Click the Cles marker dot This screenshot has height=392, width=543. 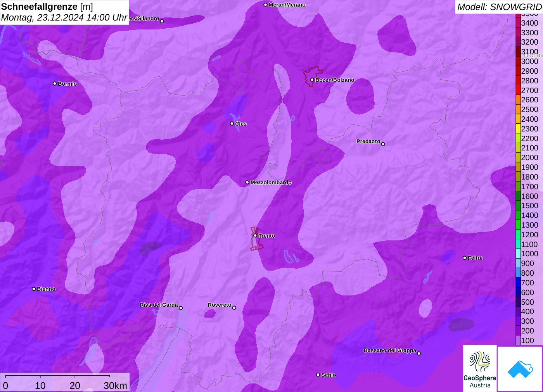[x=232, y=124]
